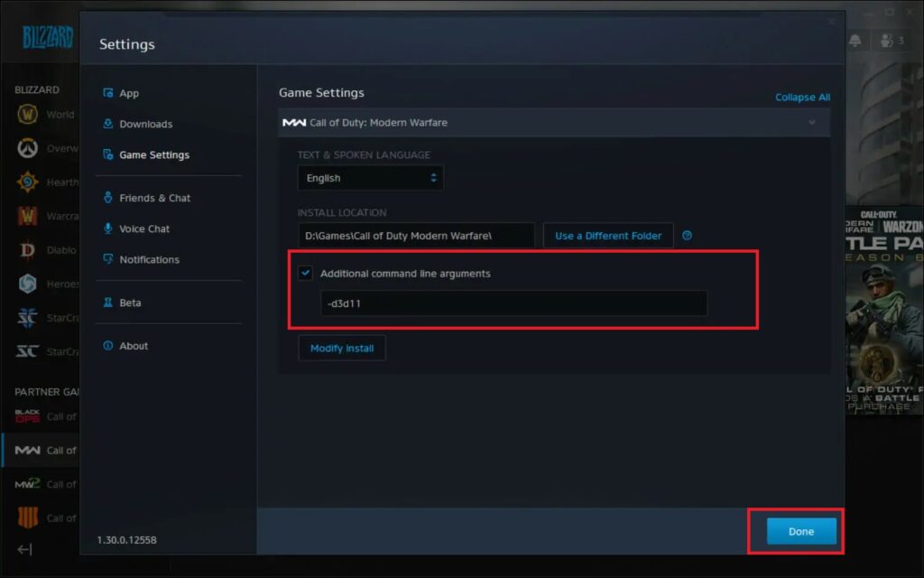Click the Beta flask icon
Viewport: 924px width, 578px height.
[x=108, y=302]
